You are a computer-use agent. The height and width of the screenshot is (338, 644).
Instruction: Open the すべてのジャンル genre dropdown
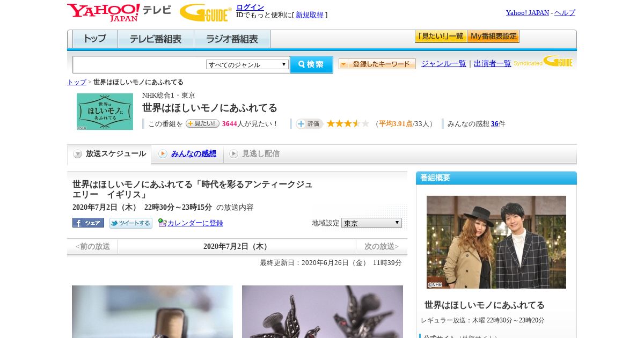[247, 64]
